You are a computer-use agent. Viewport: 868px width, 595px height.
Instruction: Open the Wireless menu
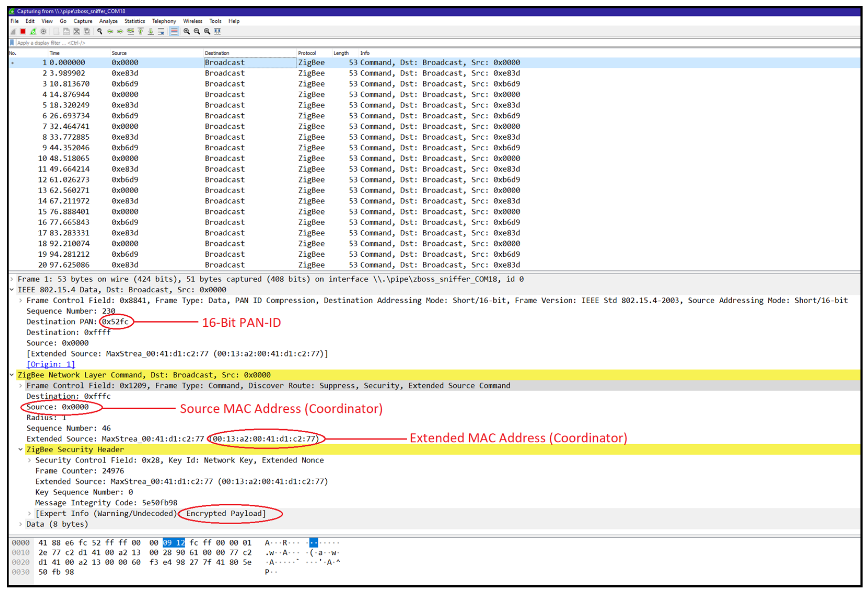pos(192,21)
